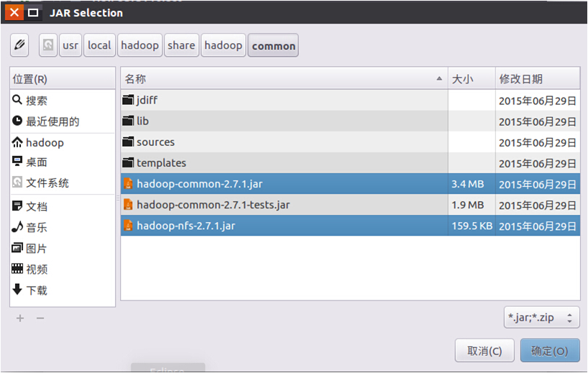The width and height of the screenshot is (588, 373).
Task: Click the hadoop-common-2.7.1-tests.jar file icon
Action: coord(129,205)
